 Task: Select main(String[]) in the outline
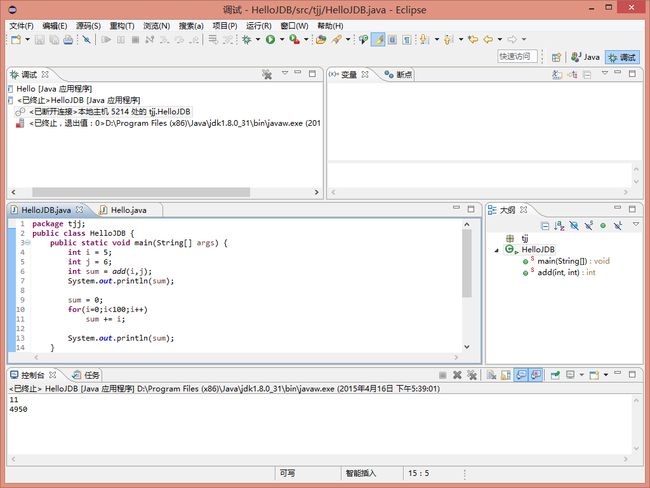[x=566, y=261]
